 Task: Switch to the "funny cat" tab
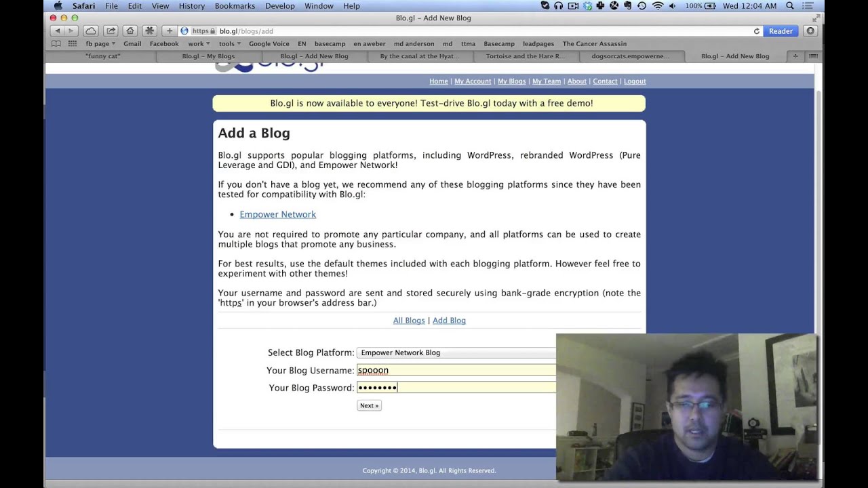point(103,56)
